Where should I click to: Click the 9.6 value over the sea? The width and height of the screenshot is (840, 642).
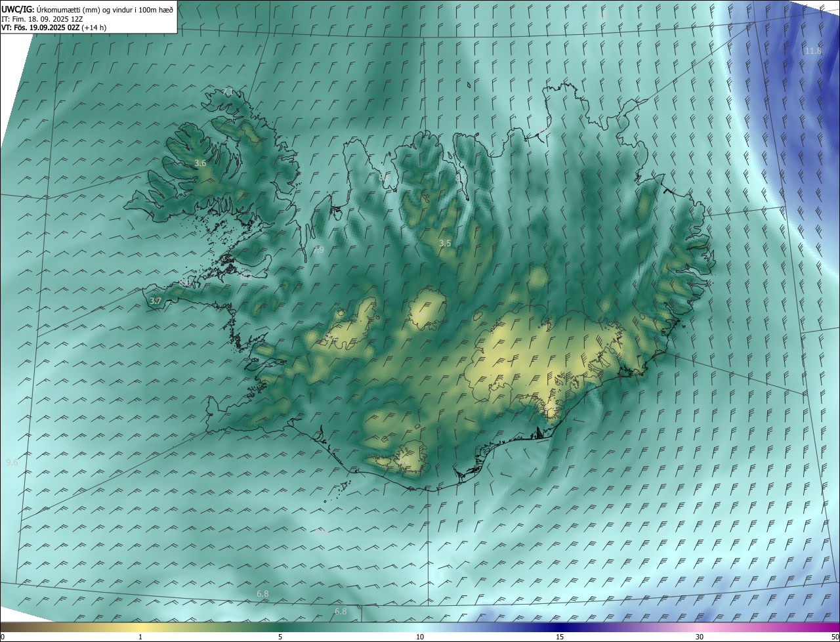[12, 463]
